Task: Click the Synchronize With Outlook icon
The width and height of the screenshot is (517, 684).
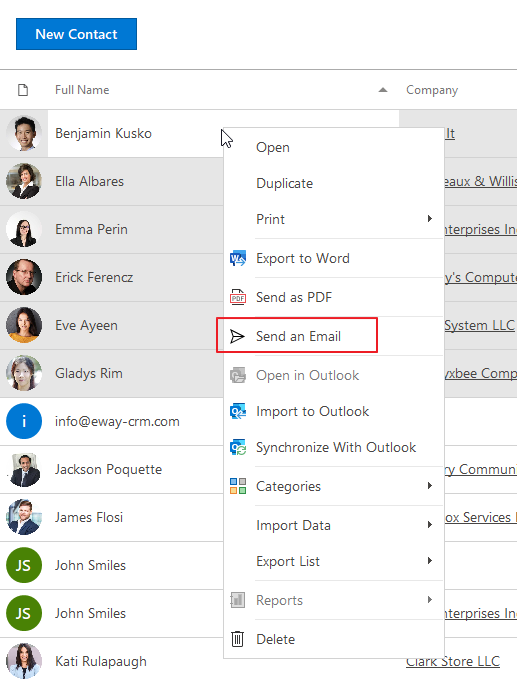Action: (238, 447)
